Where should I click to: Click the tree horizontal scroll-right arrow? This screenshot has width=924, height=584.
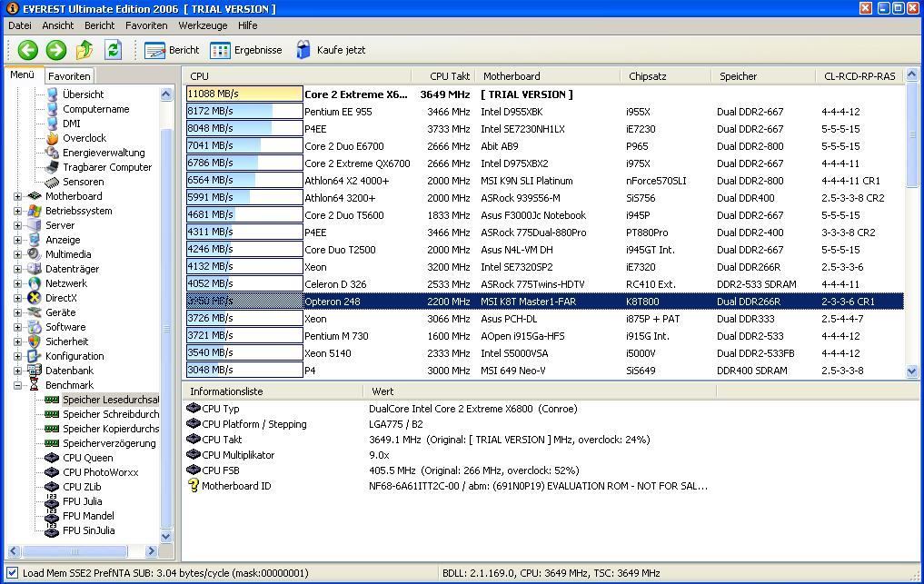point(152,551)
